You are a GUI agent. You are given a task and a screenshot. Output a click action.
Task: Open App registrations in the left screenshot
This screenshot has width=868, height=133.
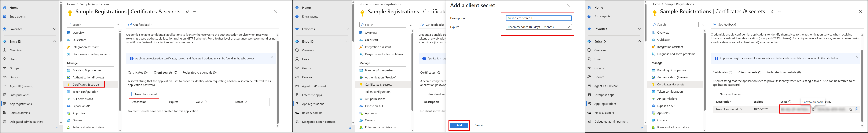pos(21,104)
